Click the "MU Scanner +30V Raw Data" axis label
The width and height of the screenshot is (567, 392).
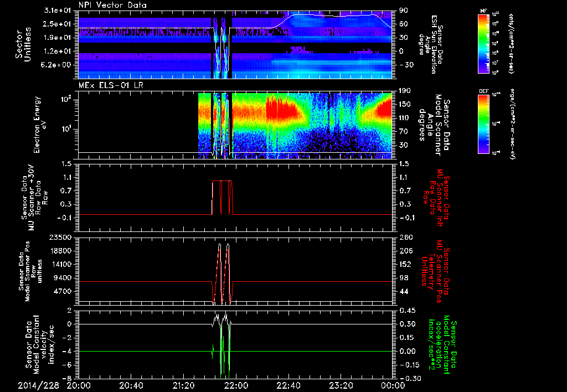click(35, 197)
